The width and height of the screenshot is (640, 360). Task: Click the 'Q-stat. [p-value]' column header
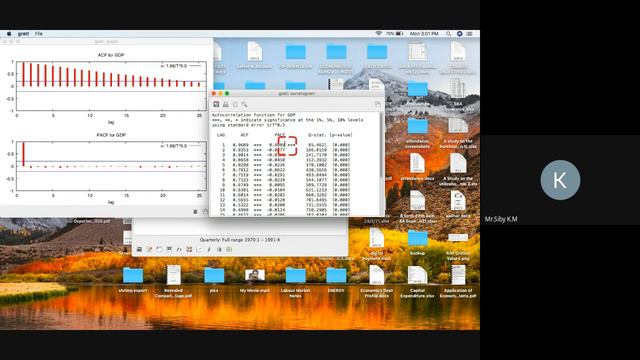[330, 135]
